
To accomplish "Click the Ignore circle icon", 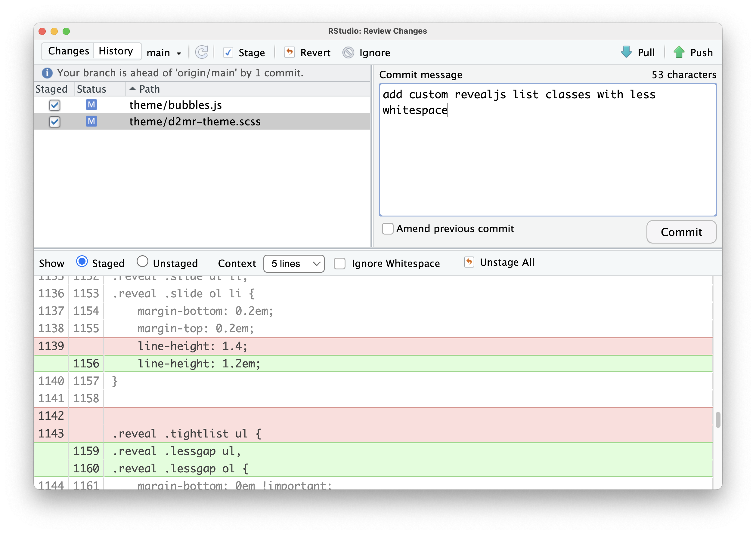I will (x=348, y=53).
